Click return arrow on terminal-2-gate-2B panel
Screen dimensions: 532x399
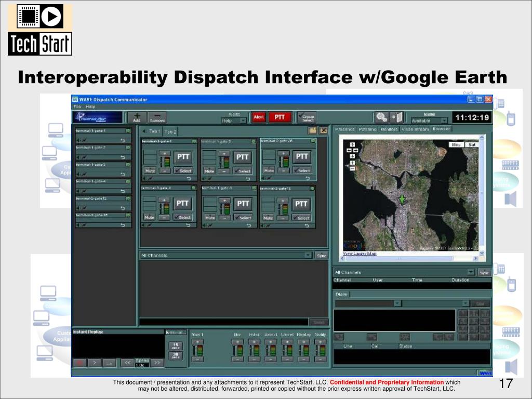point(308,178)
